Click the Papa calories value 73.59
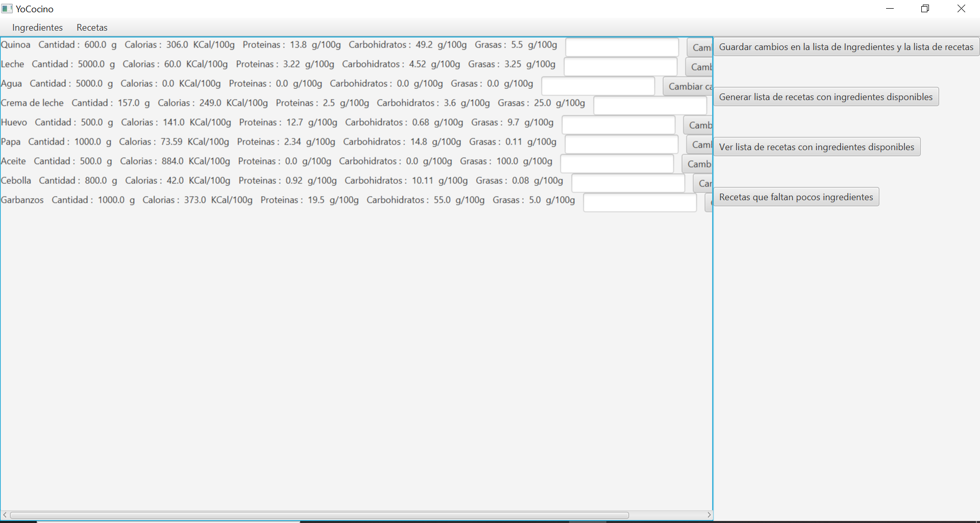This screenshot has height=523, width=980. (x=171, y=142)
